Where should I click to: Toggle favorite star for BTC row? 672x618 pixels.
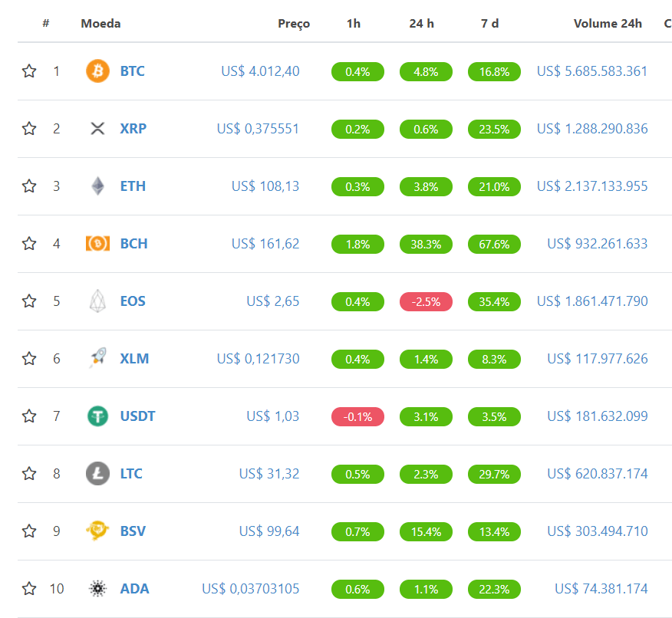29,71
